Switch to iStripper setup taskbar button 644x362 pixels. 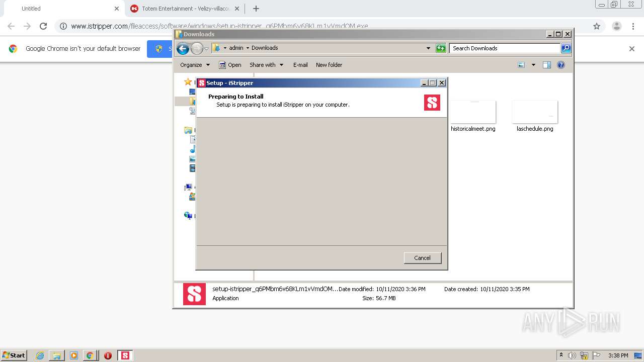[125, 355]
